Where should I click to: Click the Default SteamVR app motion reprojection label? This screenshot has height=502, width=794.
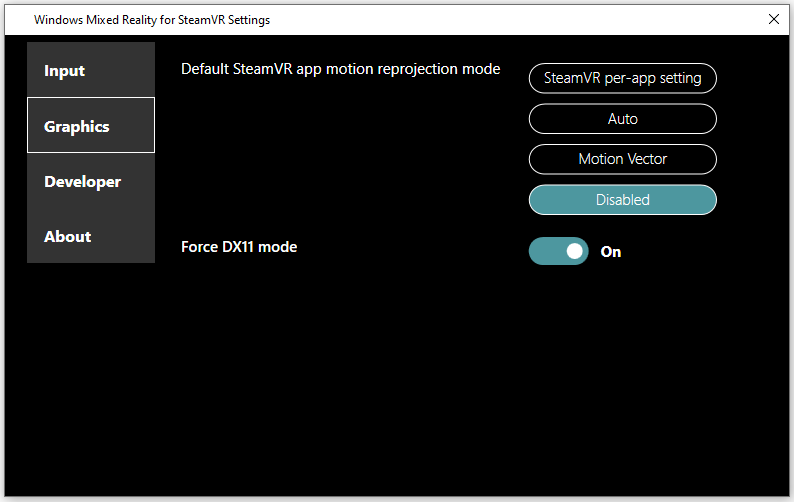(x=340, y=69)
